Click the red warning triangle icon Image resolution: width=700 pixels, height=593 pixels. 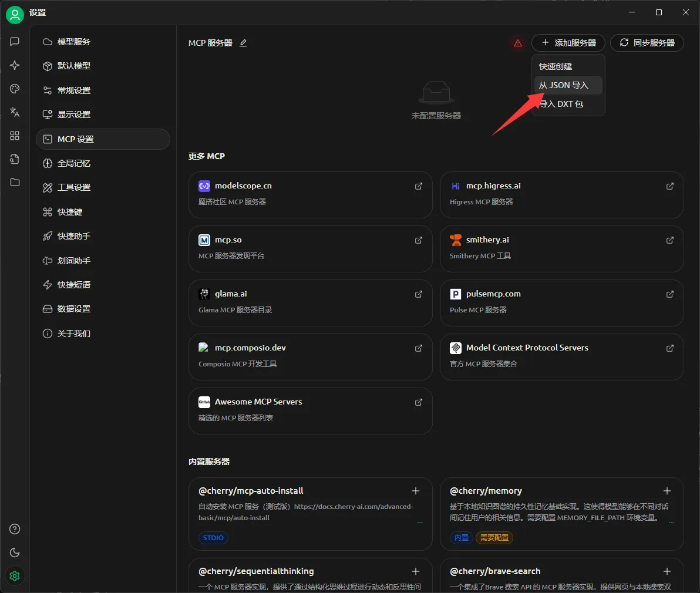coord(517,43)
